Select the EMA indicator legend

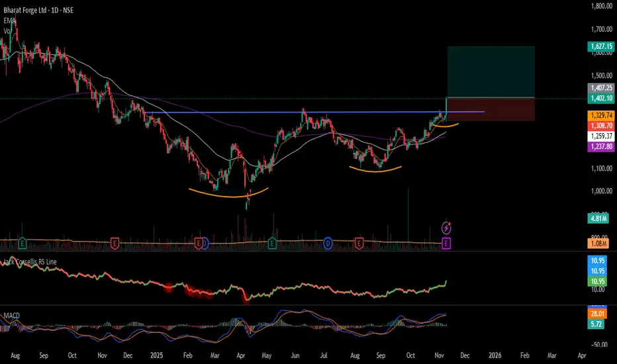[9, 21]
